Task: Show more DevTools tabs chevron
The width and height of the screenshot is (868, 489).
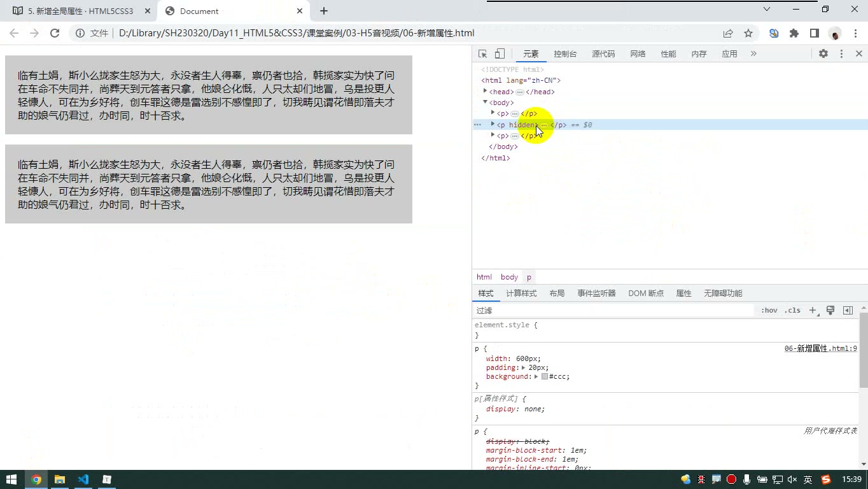Action: point(753,54)
